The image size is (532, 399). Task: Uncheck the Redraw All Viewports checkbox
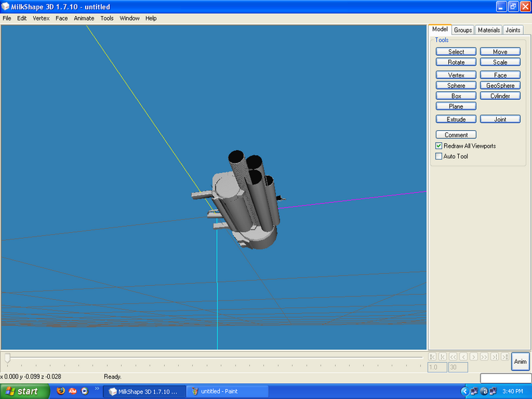pyautogui.click(x=439, y=146)
